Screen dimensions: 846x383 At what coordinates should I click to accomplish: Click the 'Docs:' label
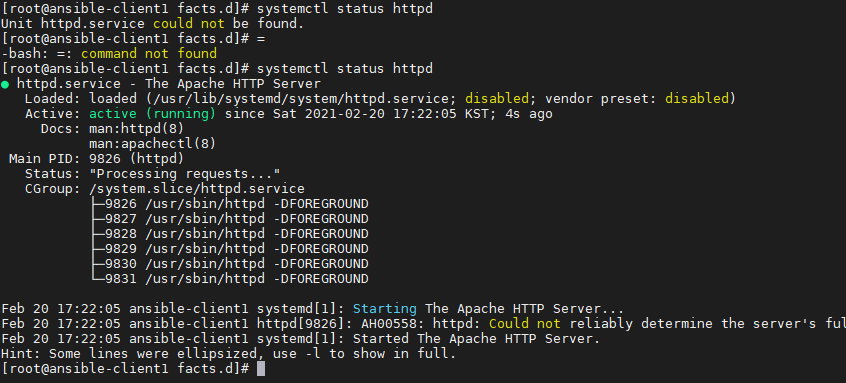60,129
